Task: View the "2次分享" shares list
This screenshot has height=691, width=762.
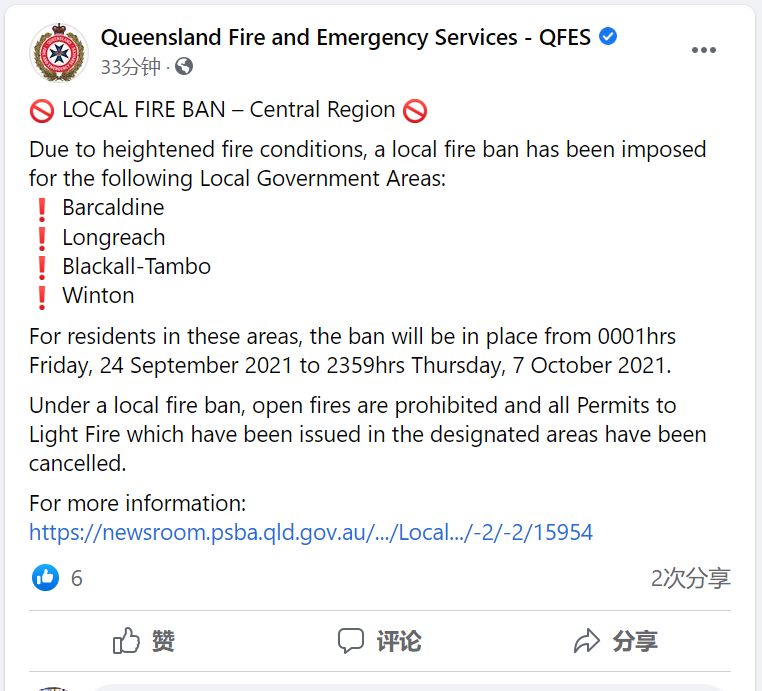Action: 690,578
